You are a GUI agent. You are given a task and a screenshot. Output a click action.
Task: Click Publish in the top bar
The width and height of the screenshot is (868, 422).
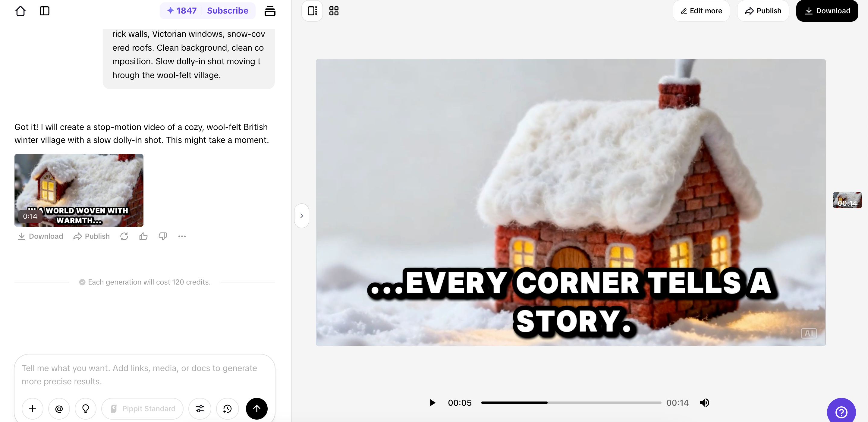[763, 11]
